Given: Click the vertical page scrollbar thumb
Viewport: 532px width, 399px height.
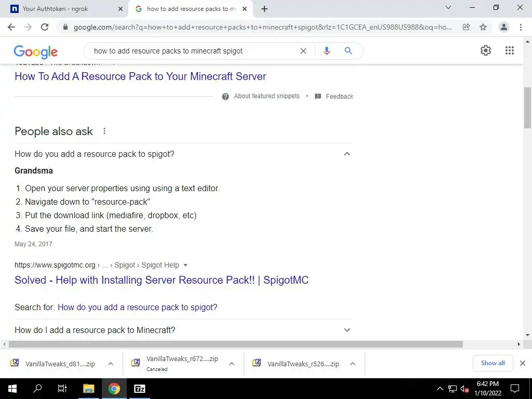Looking at the screenshot, I should pos(527,108).
